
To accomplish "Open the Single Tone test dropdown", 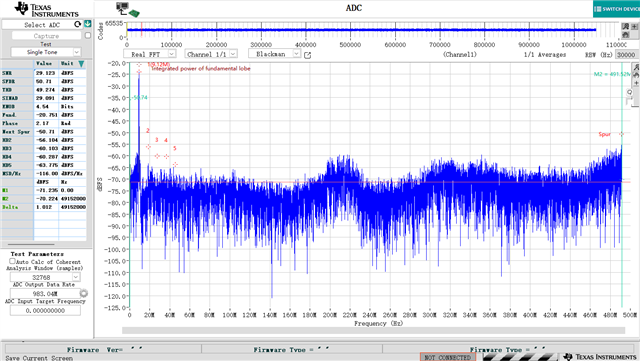I will click(x=45, y=52).
